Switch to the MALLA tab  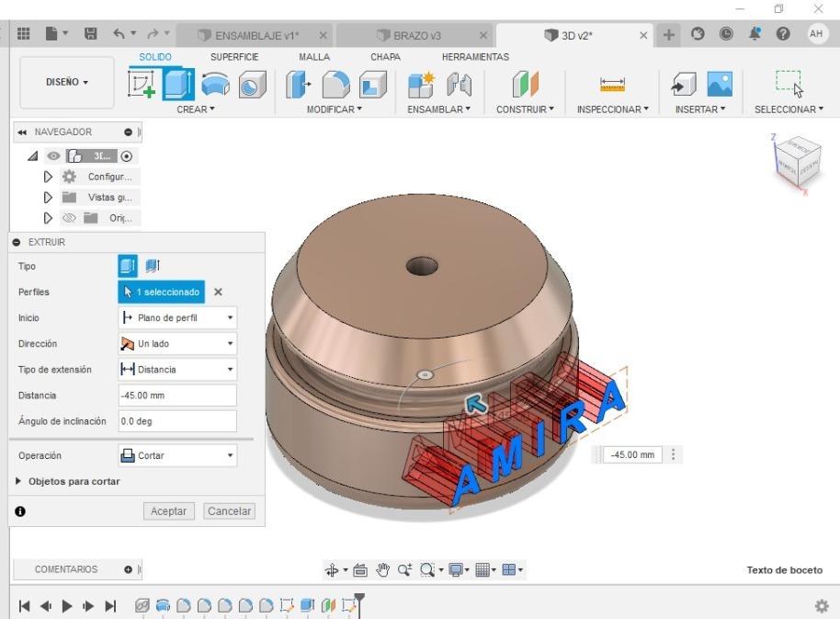pos(314,57)
